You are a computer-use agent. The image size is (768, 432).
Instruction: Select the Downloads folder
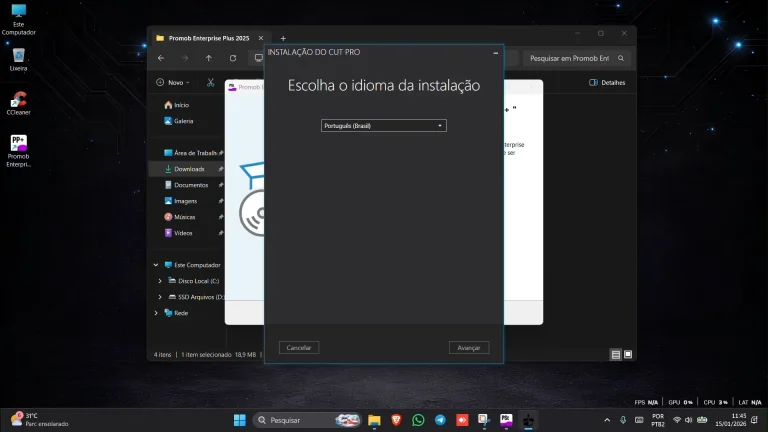point(187,169)
